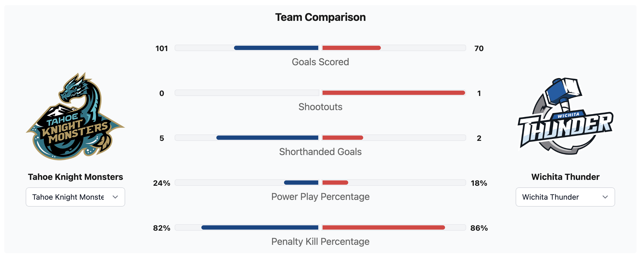644x259 pixels.
Task: Click the Shorthanded Goals label
Action: (320, 152)
